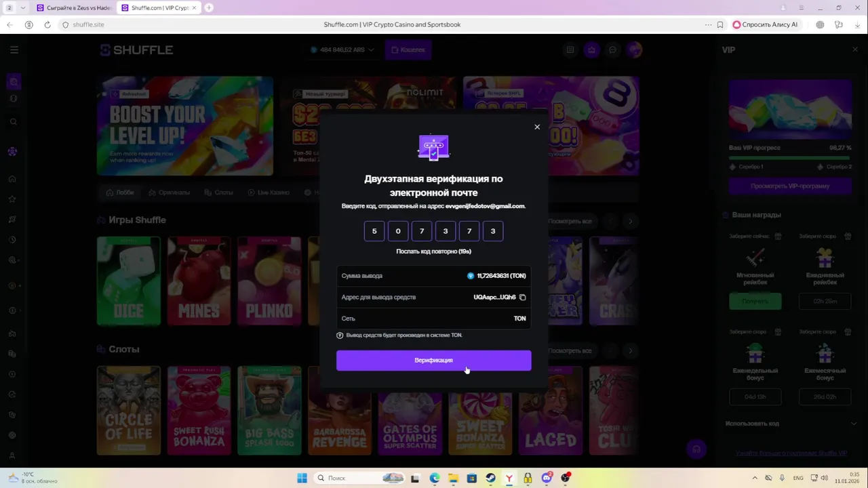Advance Слоты carousel with right arrow
Viewport: 868px width, 488px height.
pos(630,350)
